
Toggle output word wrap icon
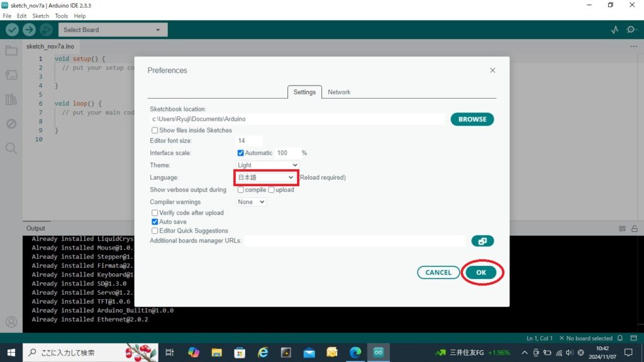622,229
